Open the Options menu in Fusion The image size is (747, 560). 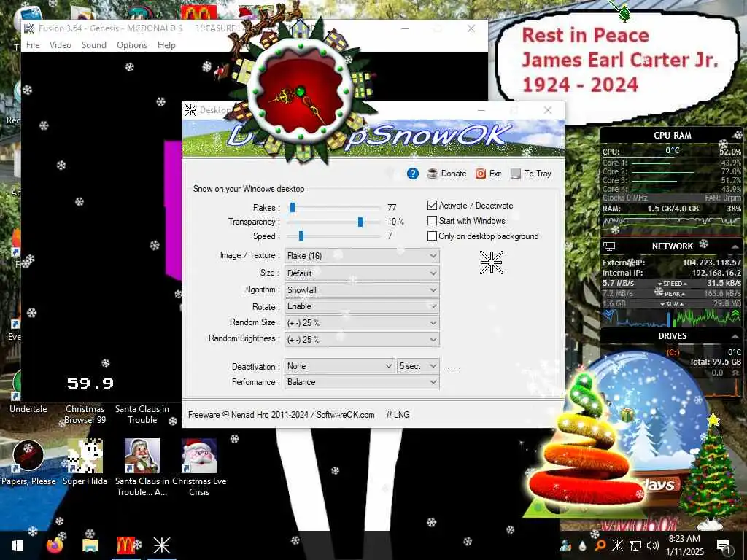click(x=132, y=44)
